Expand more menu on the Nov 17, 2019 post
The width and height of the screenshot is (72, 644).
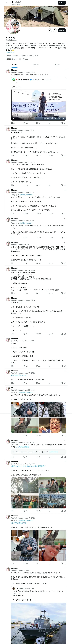click(x=65, y=339)
